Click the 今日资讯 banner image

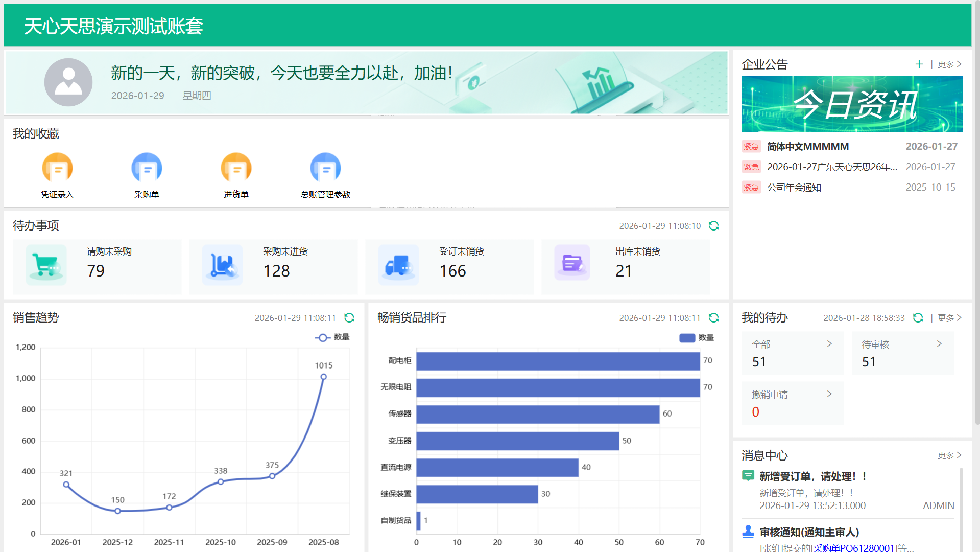point(852,104)
